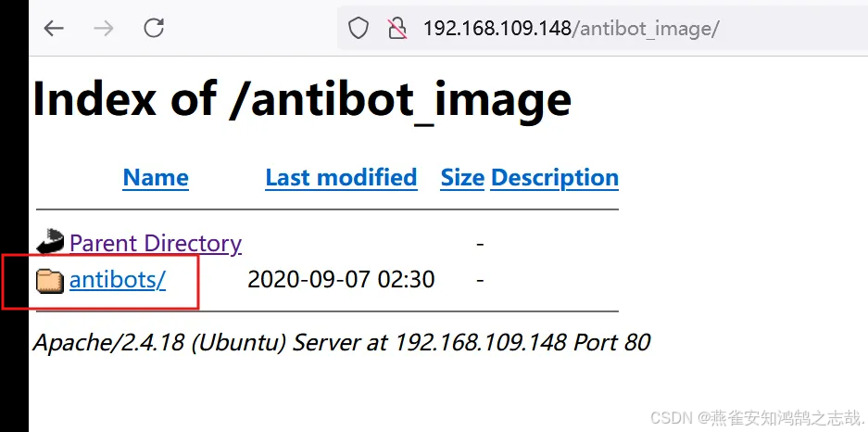Sort listing by the Size column
Screen dimensions: 868x432
click(x=462, y=178)
